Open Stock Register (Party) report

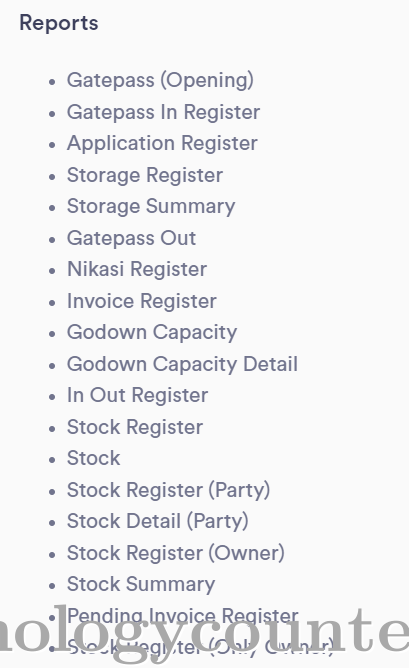pos(168,490)
